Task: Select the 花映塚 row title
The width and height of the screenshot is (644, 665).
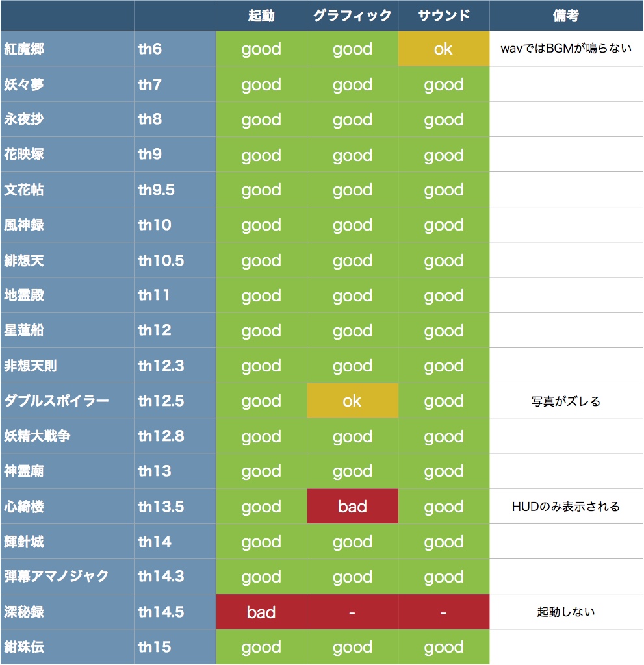Action: pyautogui.click(x=67, y=155)
